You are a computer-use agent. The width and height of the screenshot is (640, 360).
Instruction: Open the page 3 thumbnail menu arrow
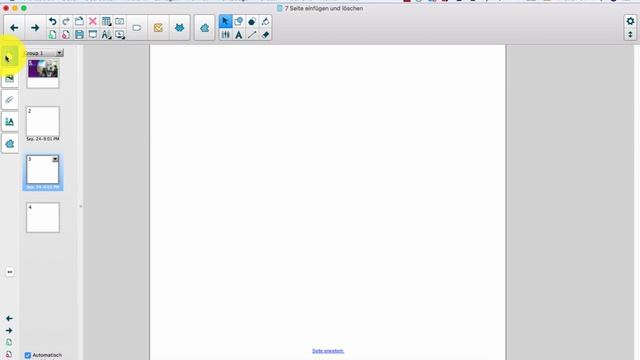[x=55, y=159]
